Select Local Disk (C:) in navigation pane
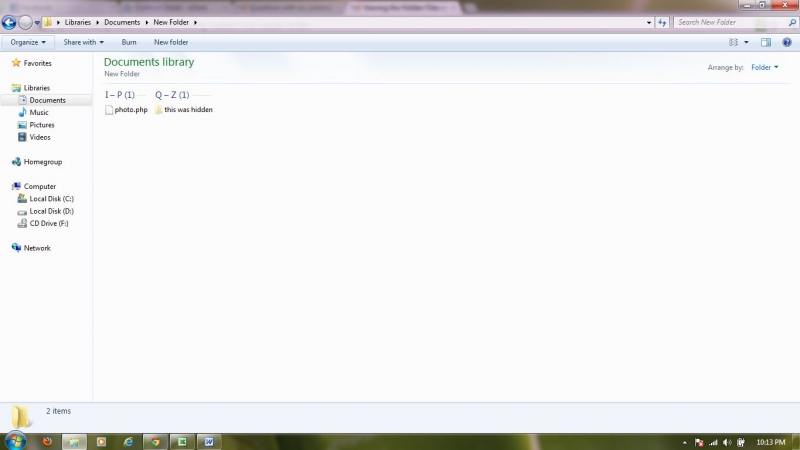The height and width of the screenshot is (450, 800). 51,199
